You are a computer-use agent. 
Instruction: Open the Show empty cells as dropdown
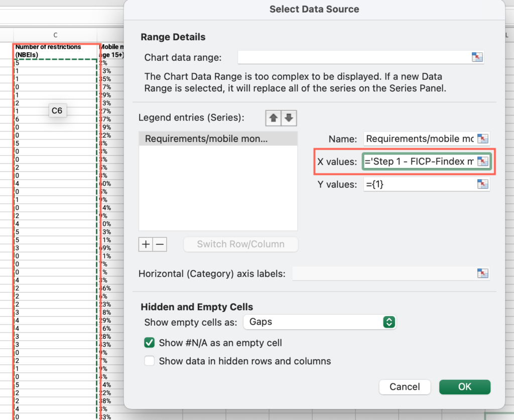pos(320,322)
